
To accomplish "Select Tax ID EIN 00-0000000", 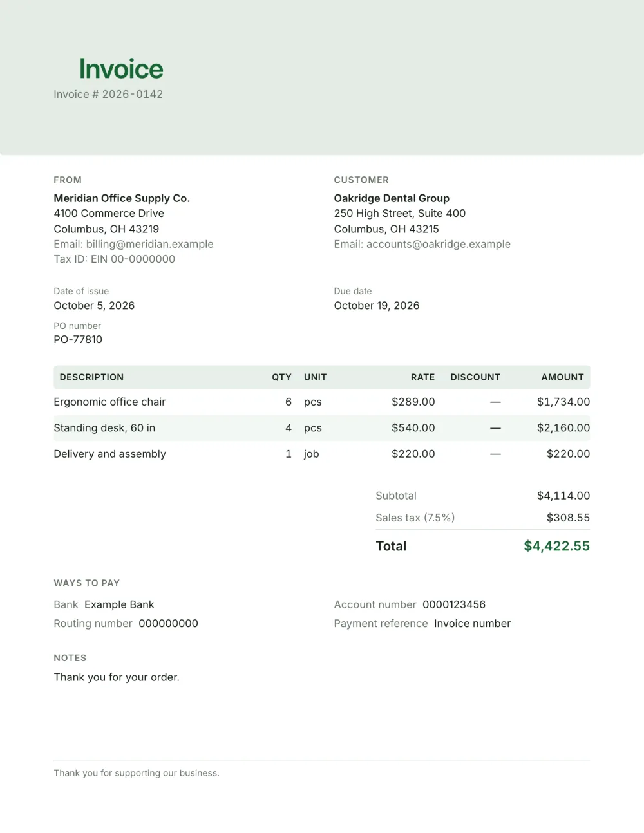I will pos(115,259).
